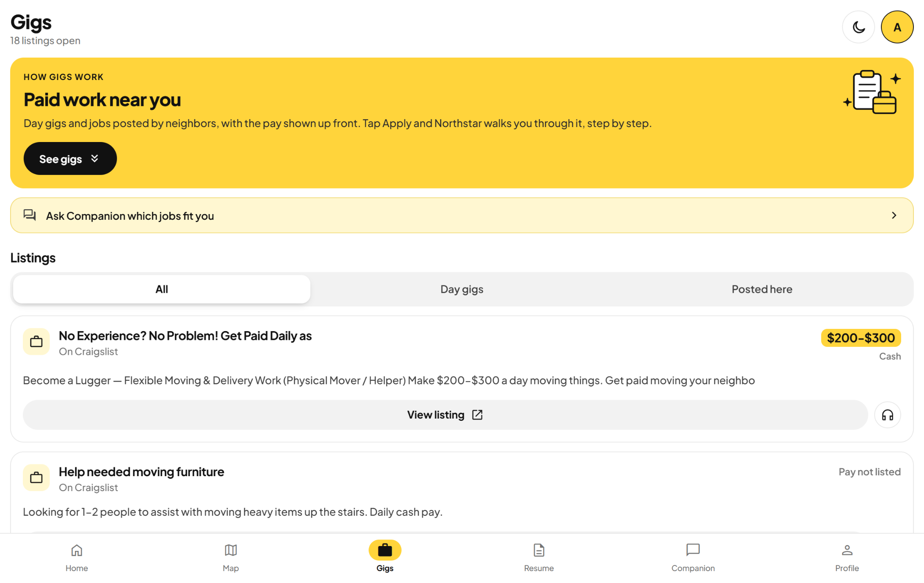Viewport: 924px width, 583px height.
Task: Open the Help needed moving furniture title
Action: click(141, 472)
